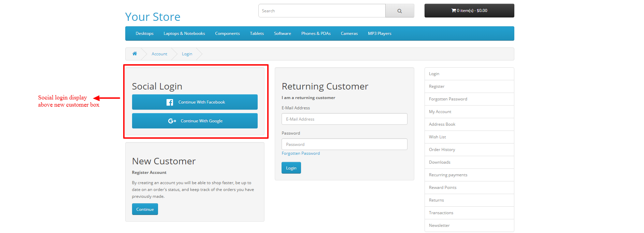Click the home icon in breadcrumb

pyautogui.click(x=134, y=54)
